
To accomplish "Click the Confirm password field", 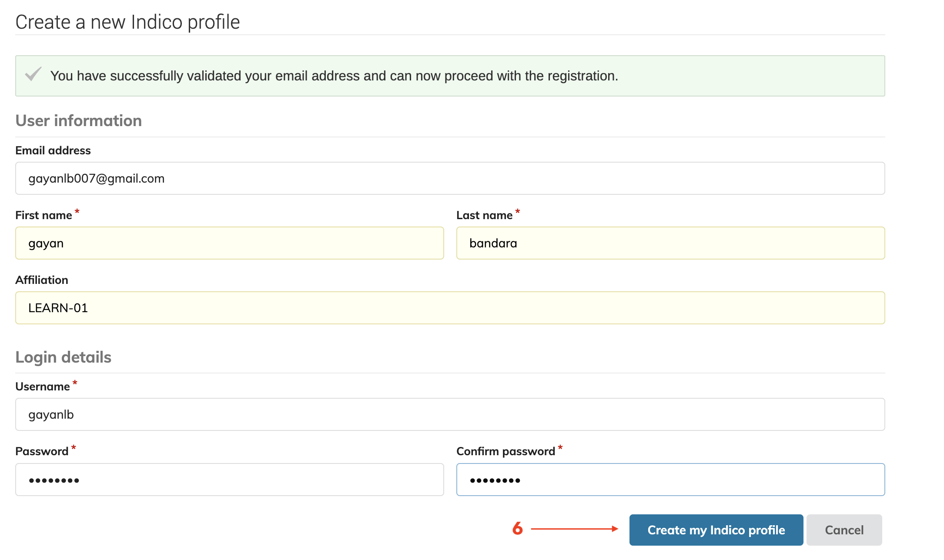I will 670,480.
